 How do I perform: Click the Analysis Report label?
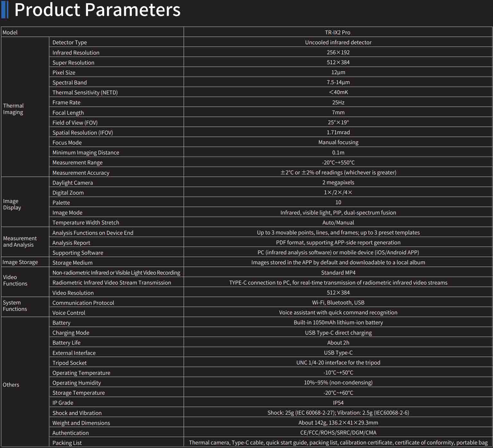click(71, 243)
